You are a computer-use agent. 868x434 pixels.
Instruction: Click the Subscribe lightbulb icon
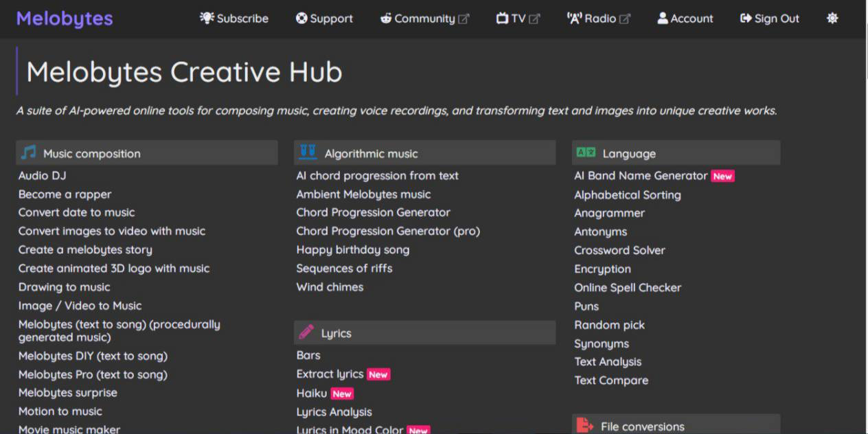[x=207, y=18]
